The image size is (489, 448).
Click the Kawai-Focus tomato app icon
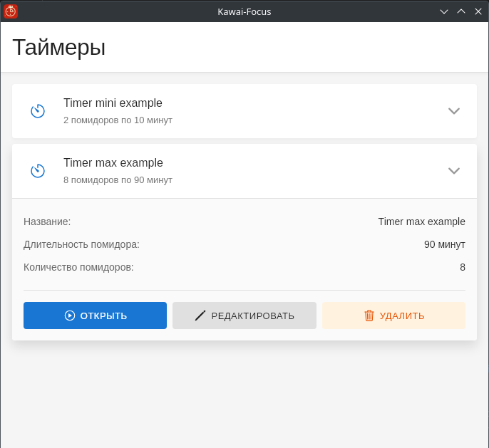(11, 11)
